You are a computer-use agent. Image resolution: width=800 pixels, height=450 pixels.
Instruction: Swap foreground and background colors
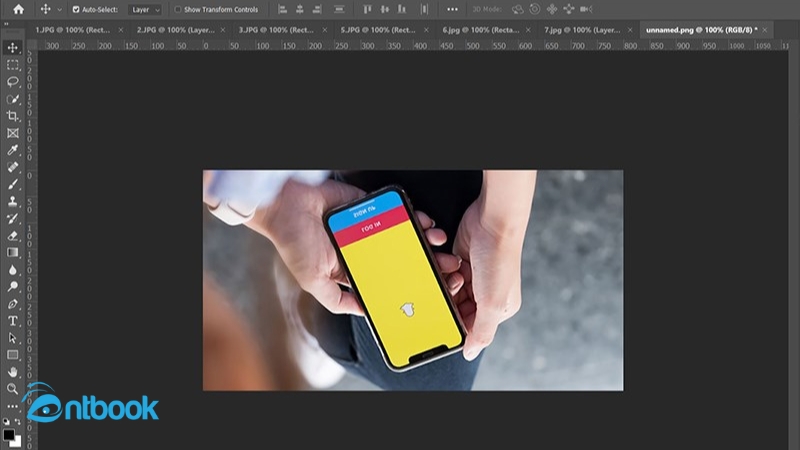click(17, 421)
